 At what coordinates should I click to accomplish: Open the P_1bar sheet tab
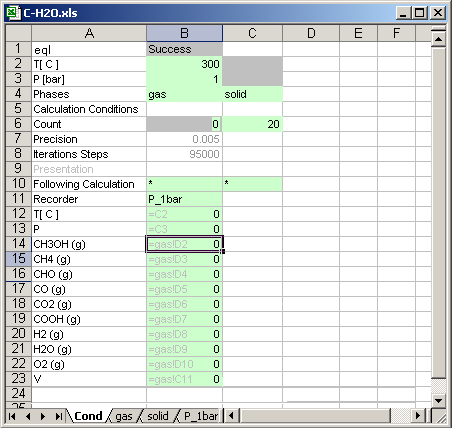click(201, 416)
